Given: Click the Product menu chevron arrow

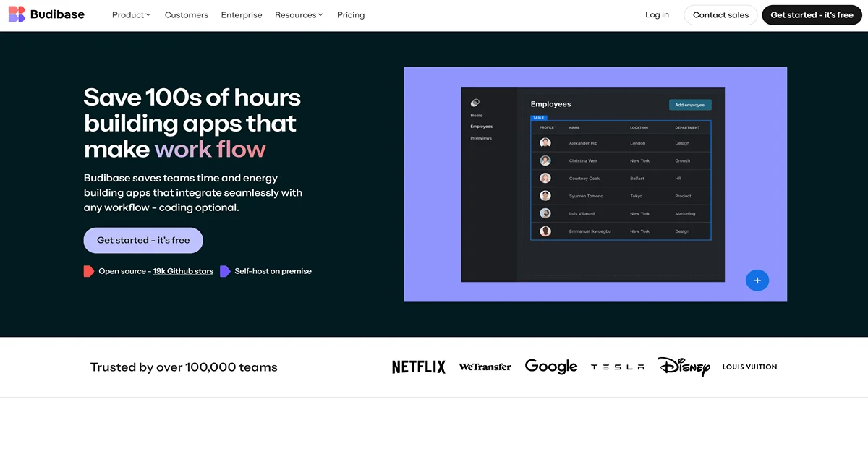Looking at the screenshot, I should coord(148,15).
